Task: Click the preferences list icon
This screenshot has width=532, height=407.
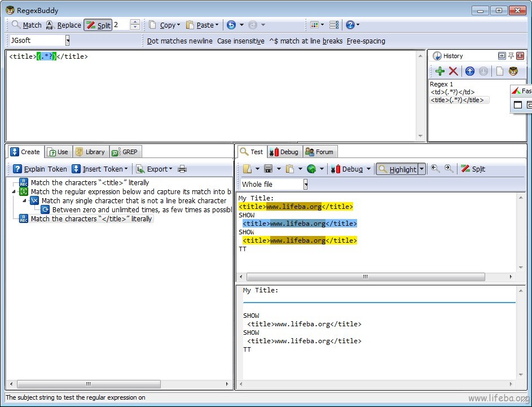Action: [x=334, y=25]
